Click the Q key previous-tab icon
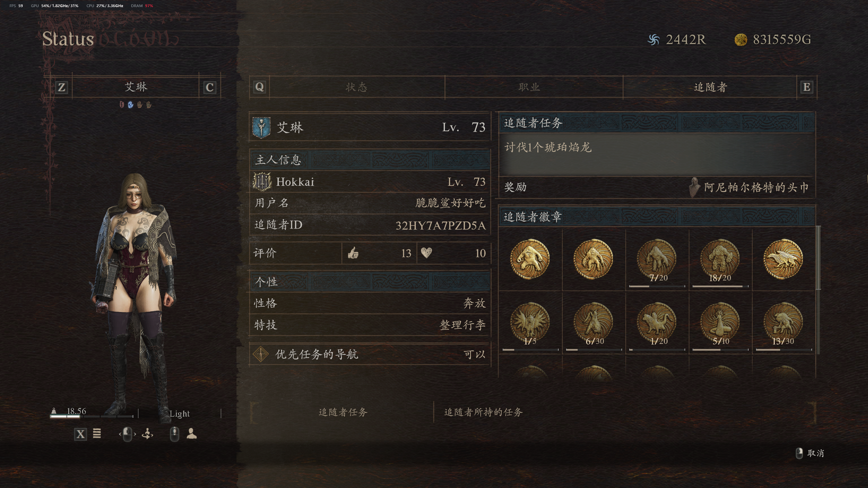This screenshot has height=488, width=868. point(259,87)
